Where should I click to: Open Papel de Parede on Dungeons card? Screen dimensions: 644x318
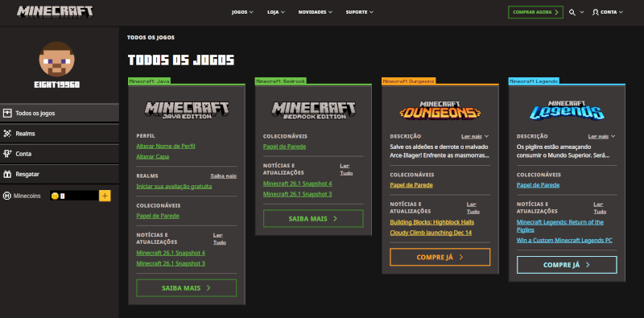[x=411, y=185]
